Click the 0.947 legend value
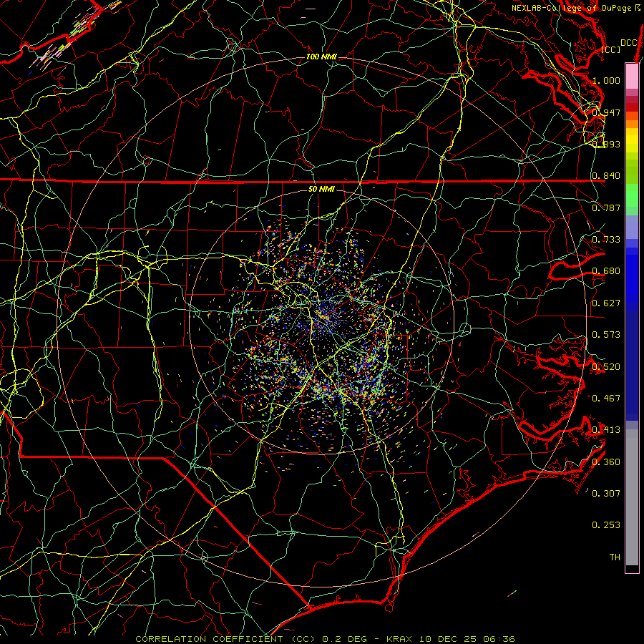Screen dimensions: 644x644 tap(606, 112)
